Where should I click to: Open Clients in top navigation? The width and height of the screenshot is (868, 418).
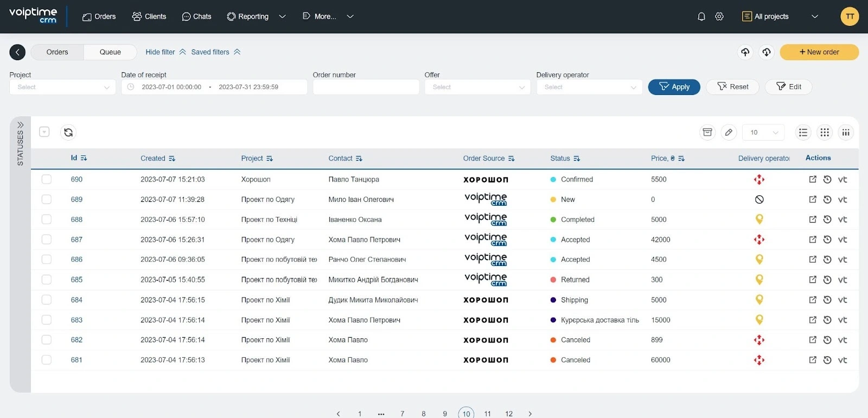pyautogui.click(x=149, y=17)
